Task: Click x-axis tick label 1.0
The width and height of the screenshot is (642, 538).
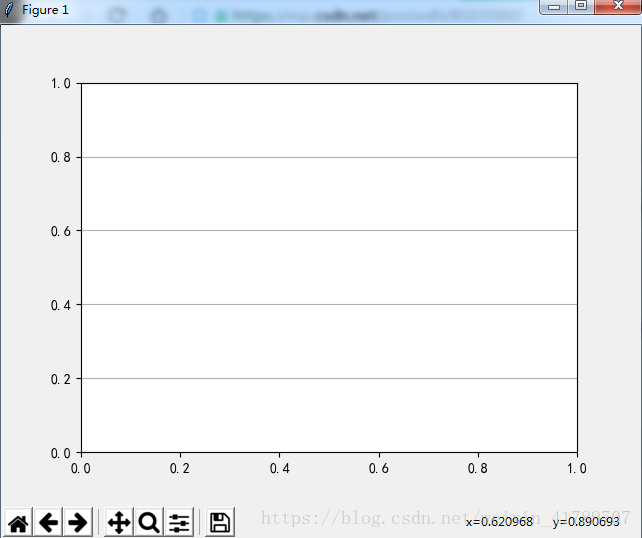Action: (577, 468)
